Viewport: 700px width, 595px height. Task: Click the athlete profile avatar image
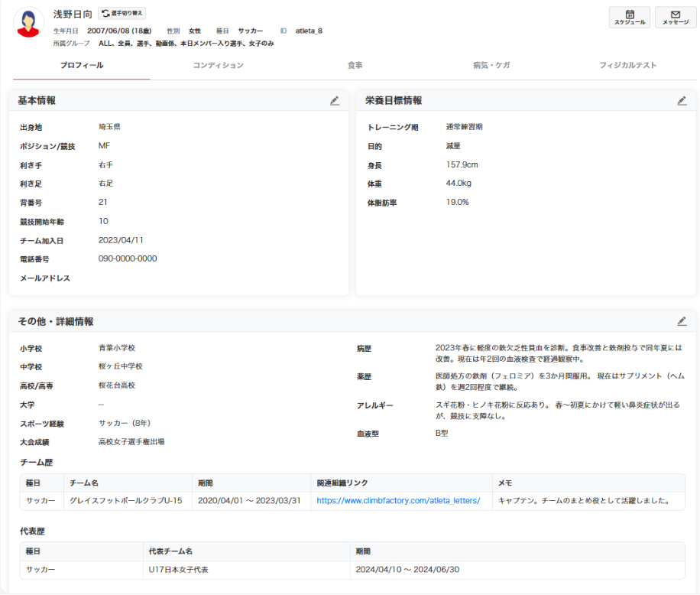pos(29,23)
